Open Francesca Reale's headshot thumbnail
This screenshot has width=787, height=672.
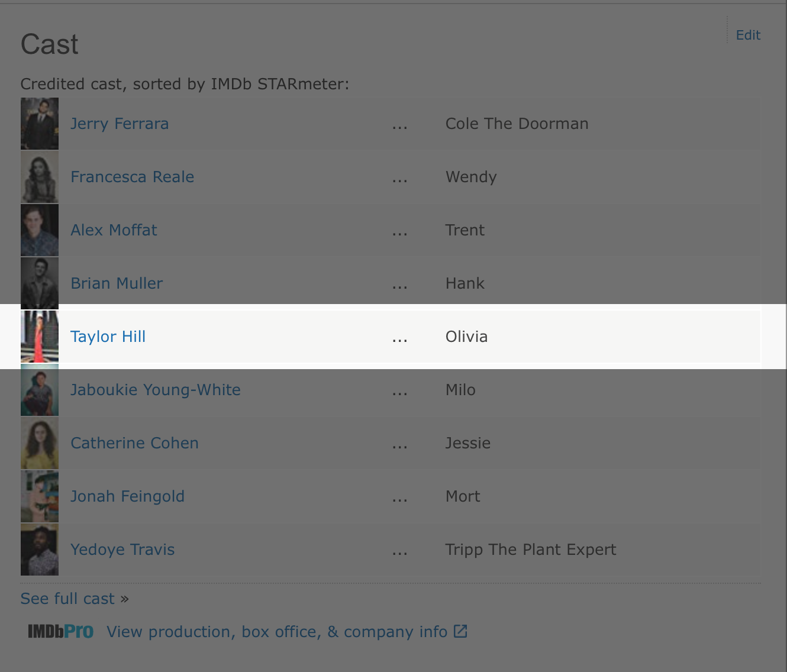click(x=40, y=177)
